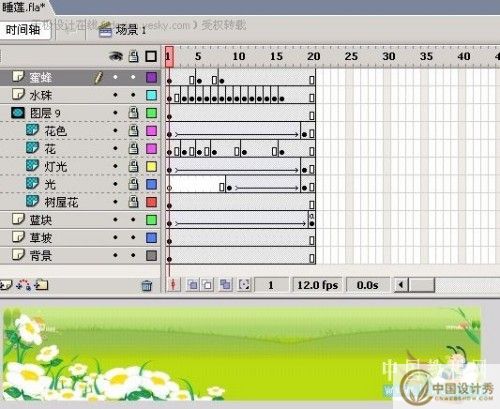The image size is (500, 409).
Task: Click edit multiple frames button
Action: click(226, 285)
